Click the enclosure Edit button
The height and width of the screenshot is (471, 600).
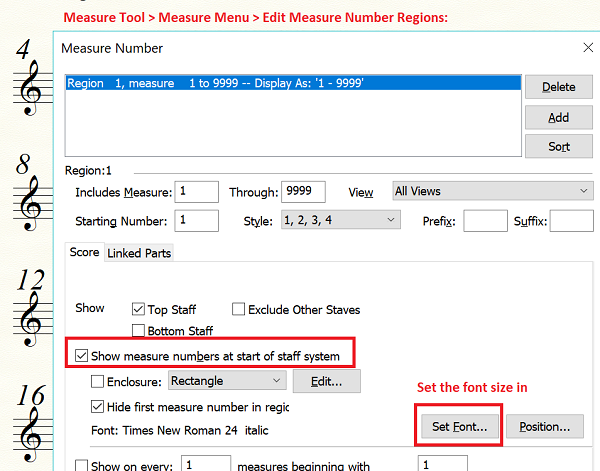(x=326, y=381)
